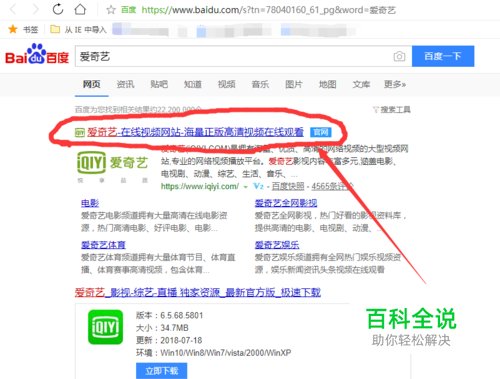Switch to the 视频 tab
The width and height of the screenshot is (500, 379).
(x=226, y=84)
